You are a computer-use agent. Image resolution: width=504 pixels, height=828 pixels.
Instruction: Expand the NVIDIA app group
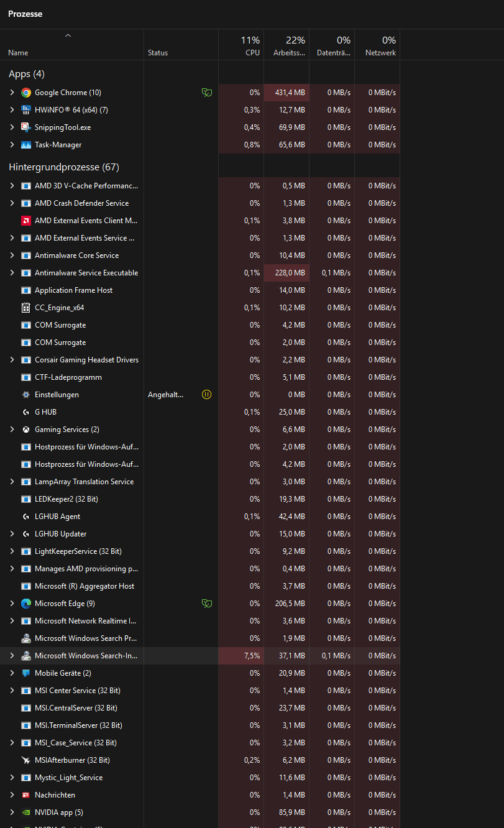click(12, 812)
